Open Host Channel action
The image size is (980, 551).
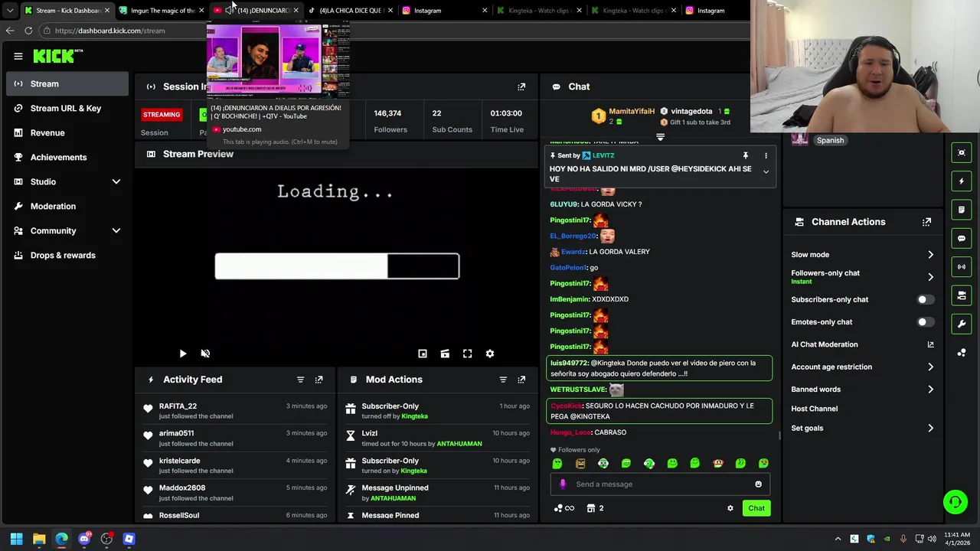point(815,409)
